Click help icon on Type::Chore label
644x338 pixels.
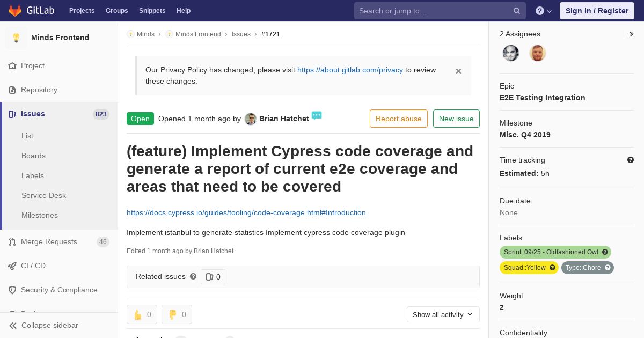pos(608,268)
